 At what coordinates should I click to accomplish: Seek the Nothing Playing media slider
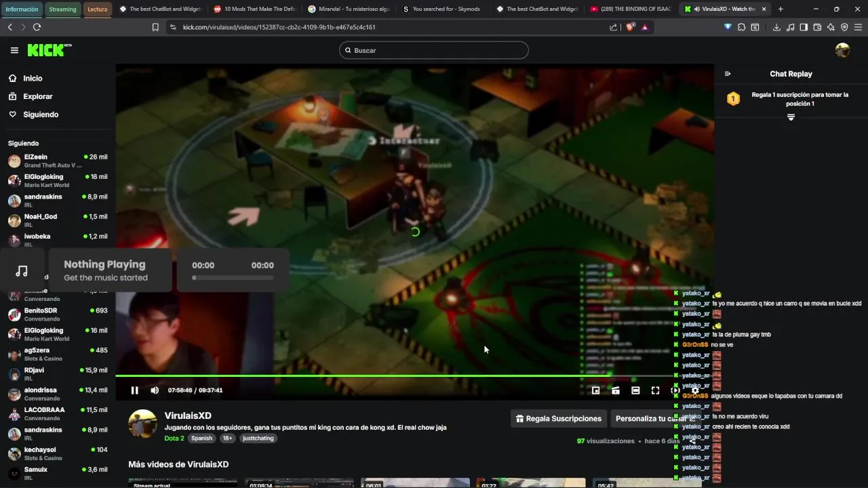pyautogui.click(x=233, y=277)
